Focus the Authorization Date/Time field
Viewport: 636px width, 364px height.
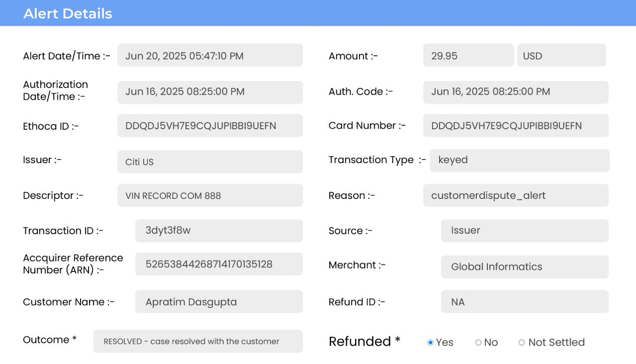210,92
